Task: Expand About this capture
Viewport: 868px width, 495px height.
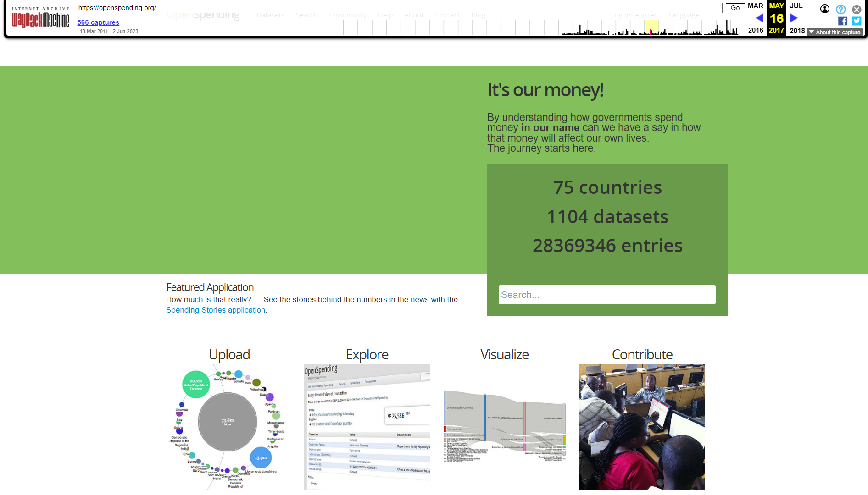Action: pyautogui.click(x=835, y=32)
